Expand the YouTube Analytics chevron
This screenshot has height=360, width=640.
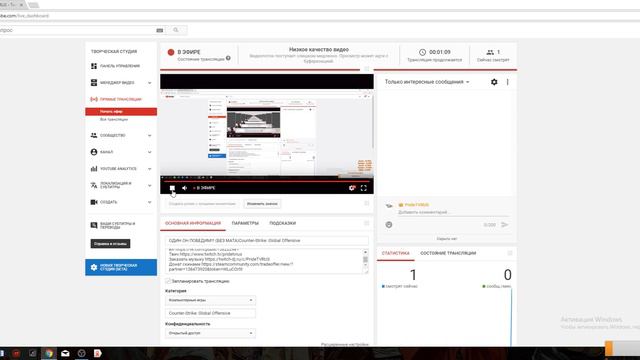pos(149,169)
